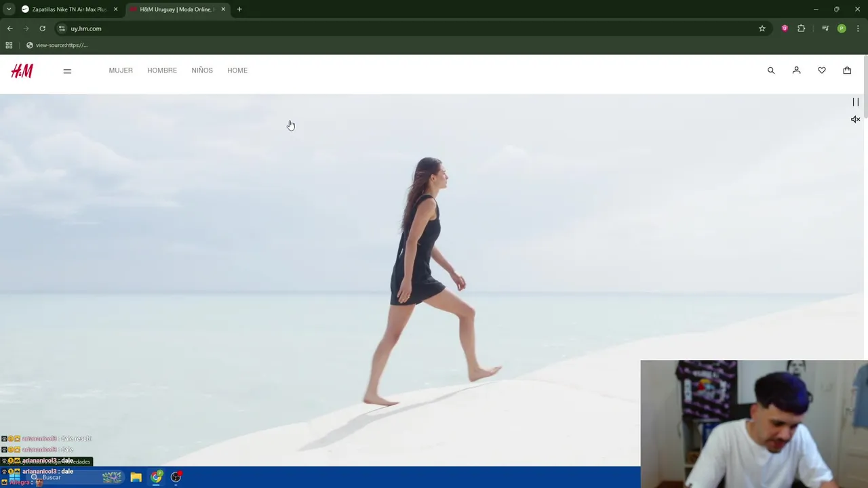The width and height of the screenshot is (868, 488).
Task: Click the H&M logo
Action: tap(22, 70)
